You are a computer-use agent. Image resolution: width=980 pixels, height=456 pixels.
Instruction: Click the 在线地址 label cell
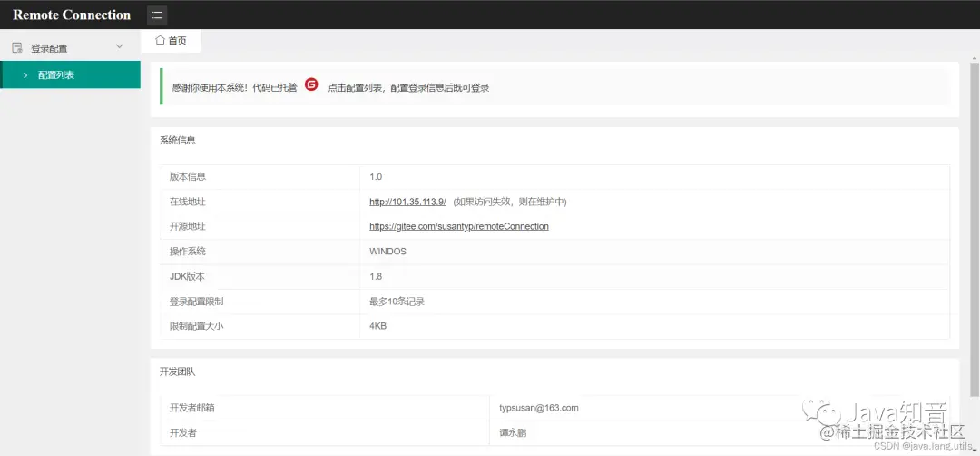click(260, 202)
